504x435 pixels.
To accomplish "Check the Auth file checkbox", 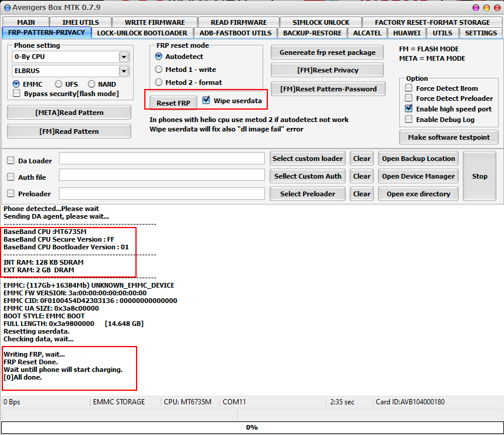I will click(11, 177).
